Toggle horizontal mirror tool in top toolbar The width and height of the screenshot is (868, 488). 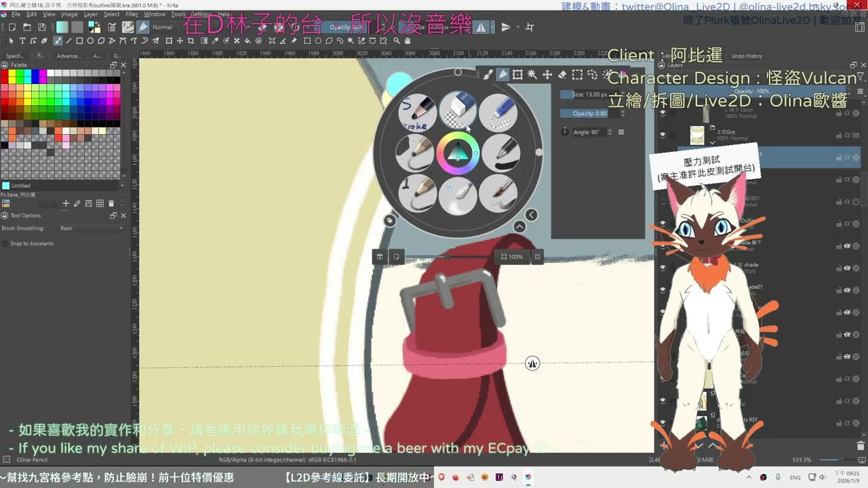(x=481, y=27)
